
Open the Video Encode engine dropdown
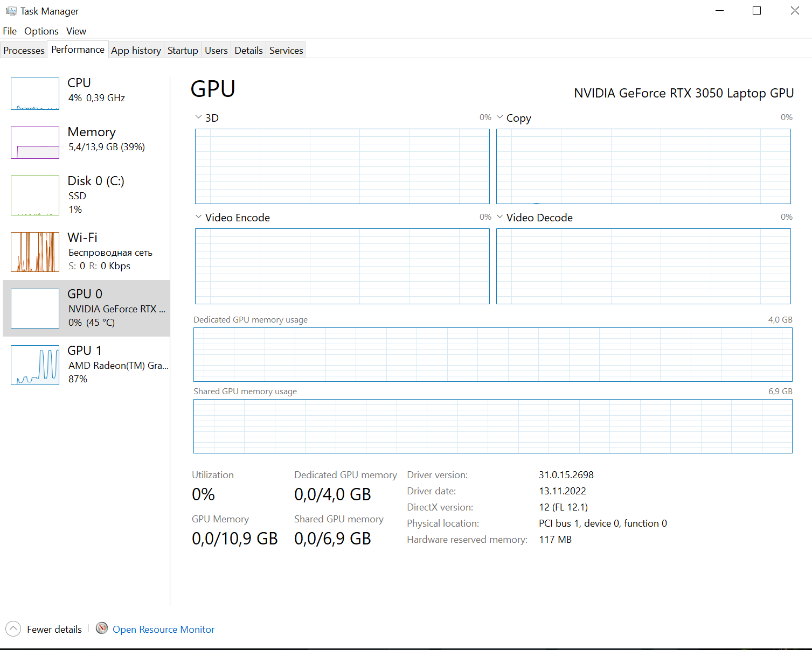198,217
